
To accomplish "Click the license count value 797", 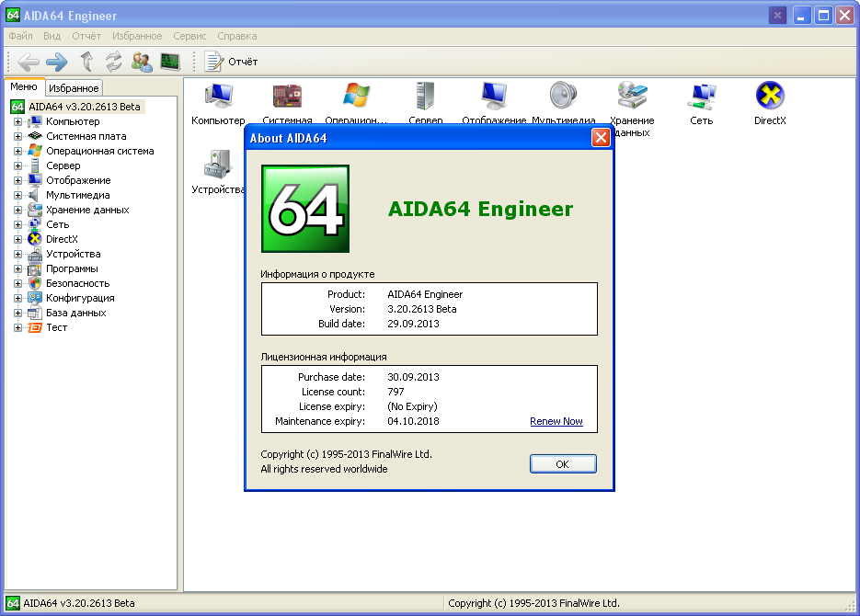I will tap(396, 392).
